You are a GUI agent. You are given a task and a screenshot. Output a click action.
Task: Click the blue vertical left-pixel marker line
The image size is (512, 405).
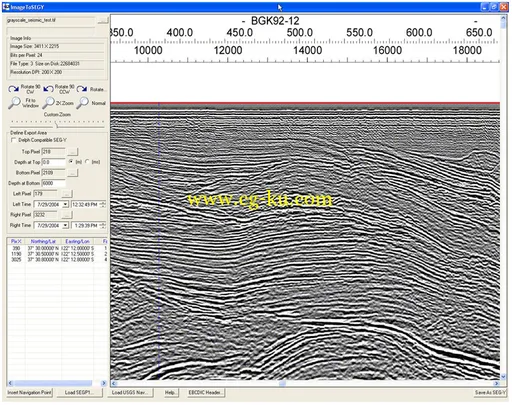point(159,240)
